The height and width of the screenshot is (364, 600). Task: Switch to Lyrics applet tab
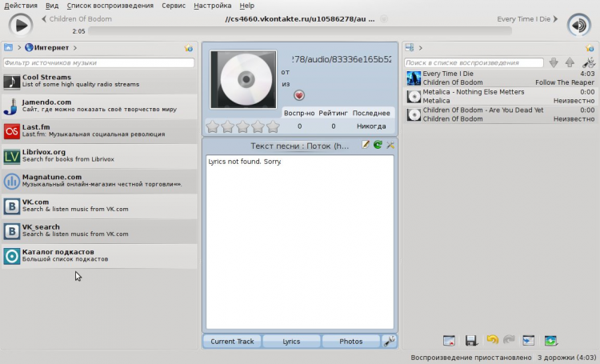(291, 342)
